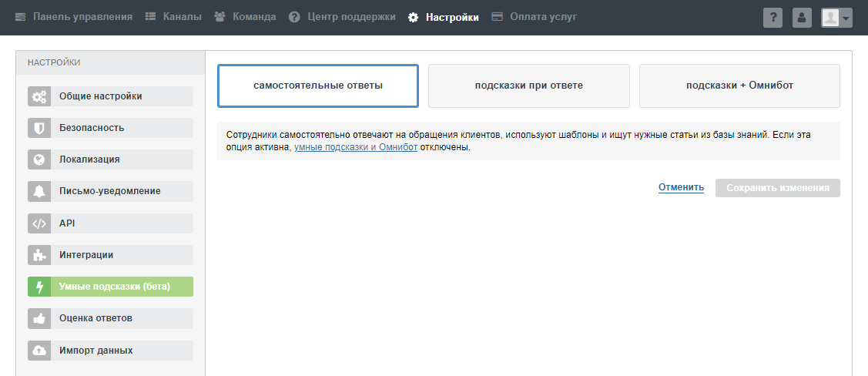Screen dimensions: 868x376
Task: Click the Письмо-уведомление bell icon
Action: tap(39, 191)
